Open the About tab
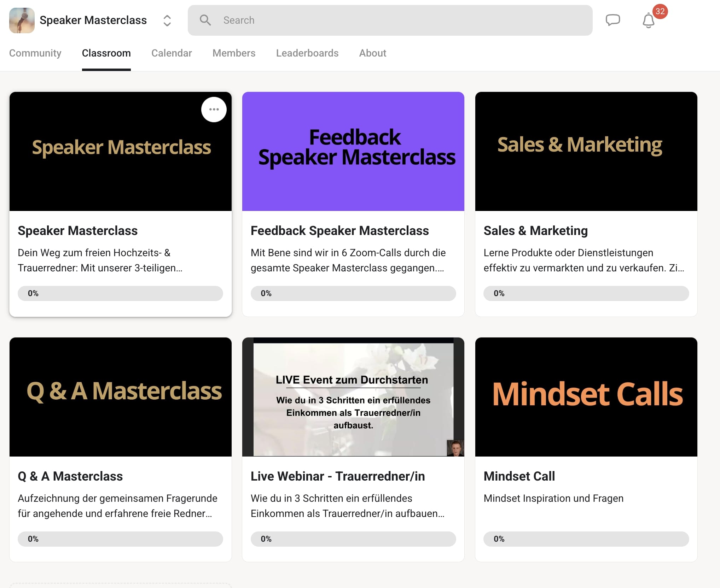 [x=372, y=53]
